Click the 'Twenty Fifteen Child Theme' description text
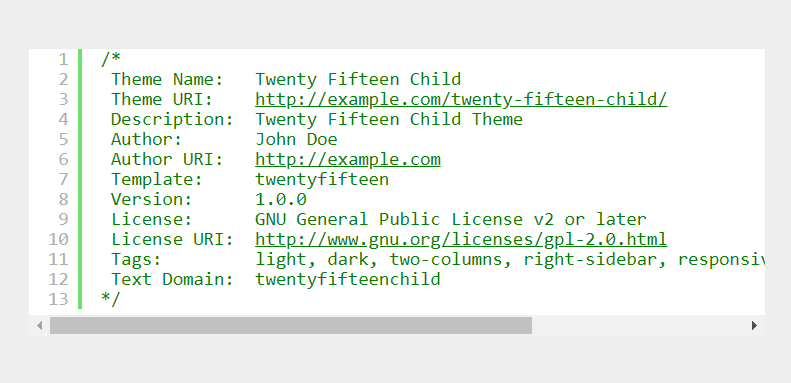 (x=389, y=120)
